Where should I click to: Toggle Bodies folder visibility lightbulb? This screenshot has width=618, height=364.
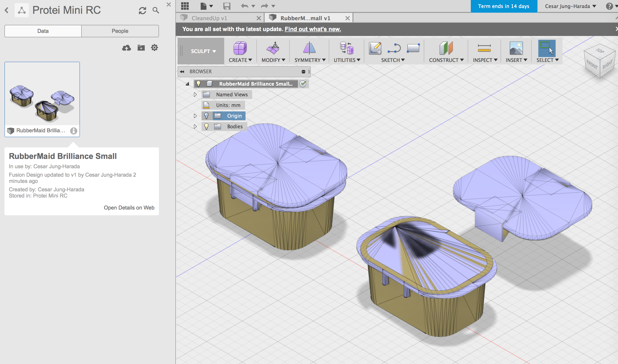[x=206, y=126]
